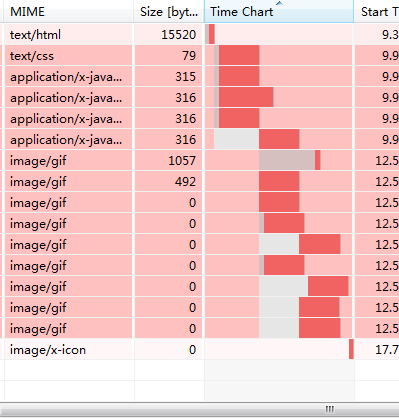Click the 9.3 start time cell
399x418 pixels.
pos(377,34)
